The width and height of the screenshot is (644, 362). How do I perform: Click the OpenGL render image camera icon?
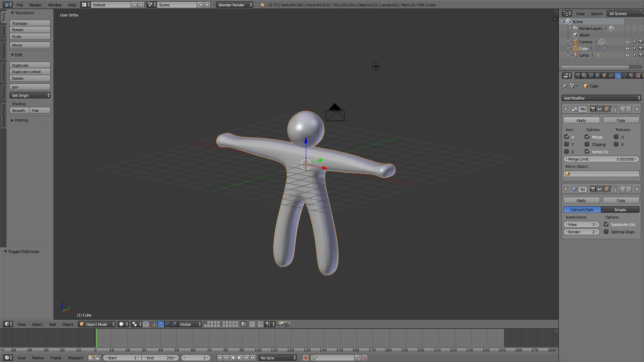tap(280, 324)
